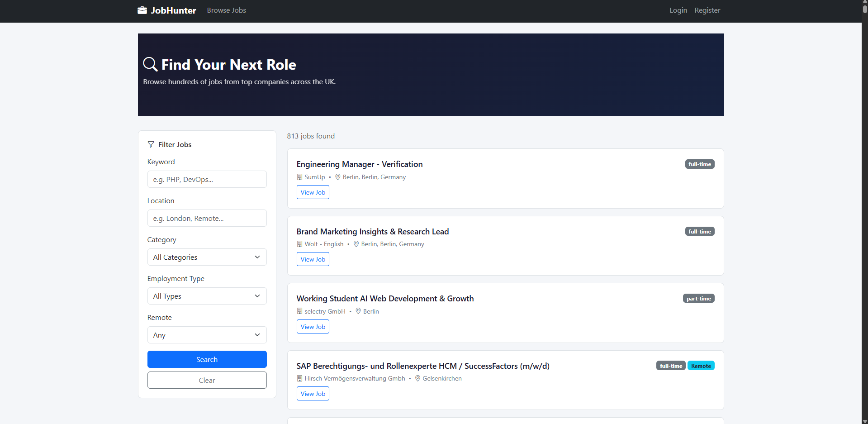
Task: Click the location pin icon before Gelsenkirchen
Action: [x=418, y=378]
